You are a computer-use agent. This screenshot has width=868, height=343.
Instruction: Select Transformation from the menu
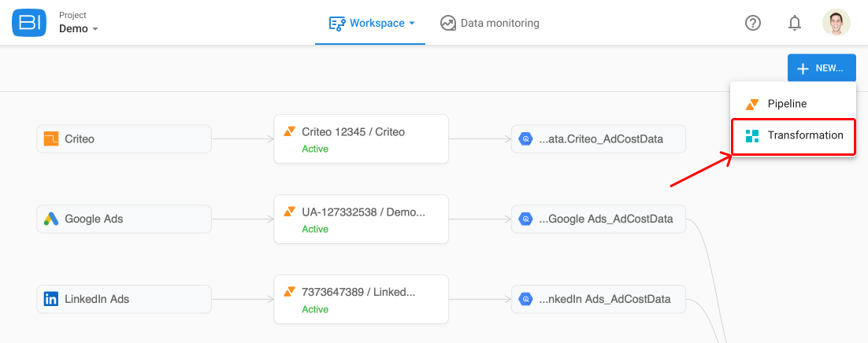[793, 135]
